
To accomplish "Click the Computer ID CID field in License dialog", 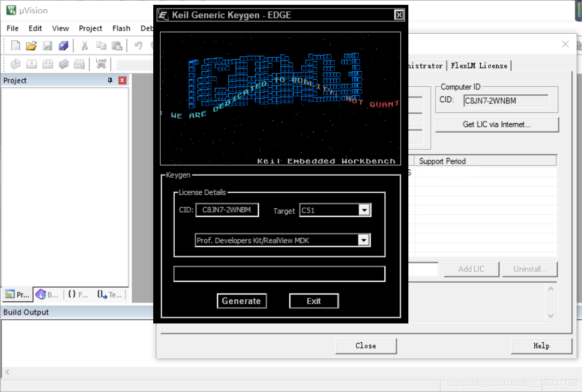I will tap(505, 101).
